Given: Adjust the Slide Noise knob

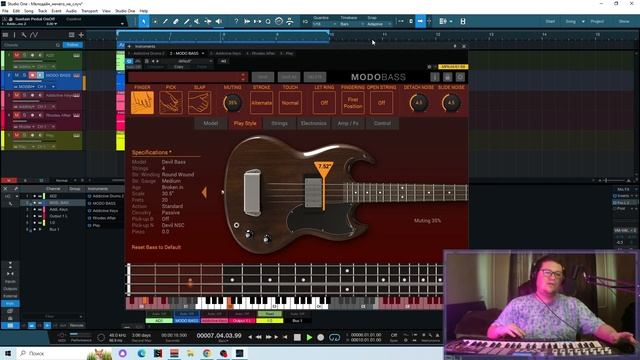Looking at the screenshot, I should coord(451,103).
